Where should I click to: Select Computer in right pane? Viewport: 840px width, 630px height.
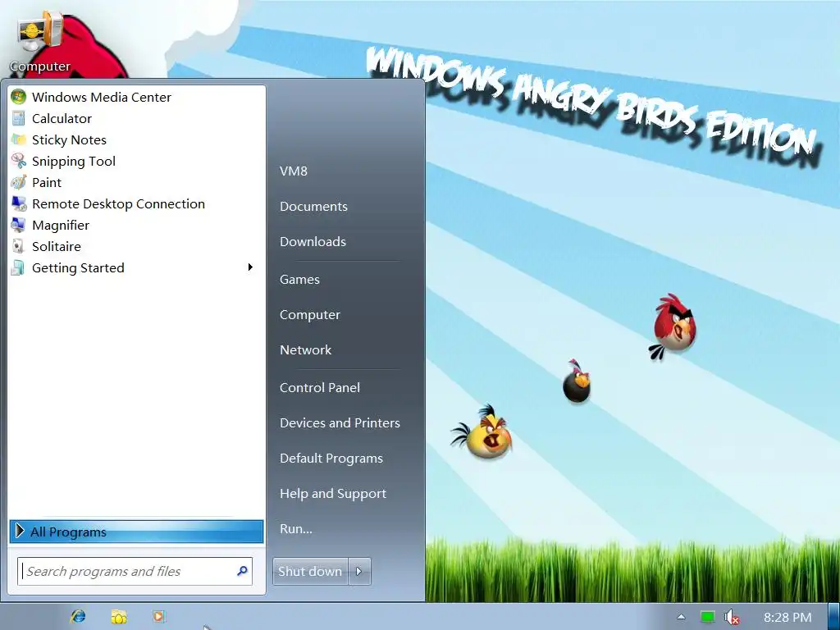309,314
